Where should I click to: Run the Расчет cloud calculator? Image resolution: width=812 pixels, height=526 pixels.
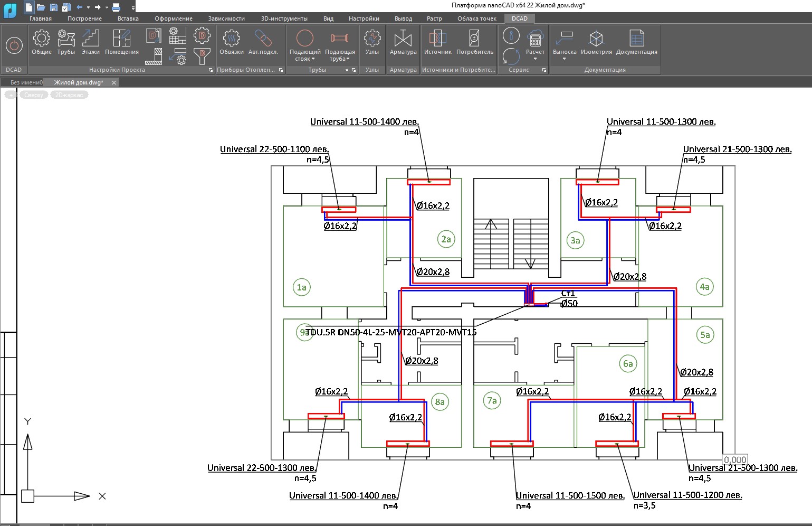pos(535,45)
